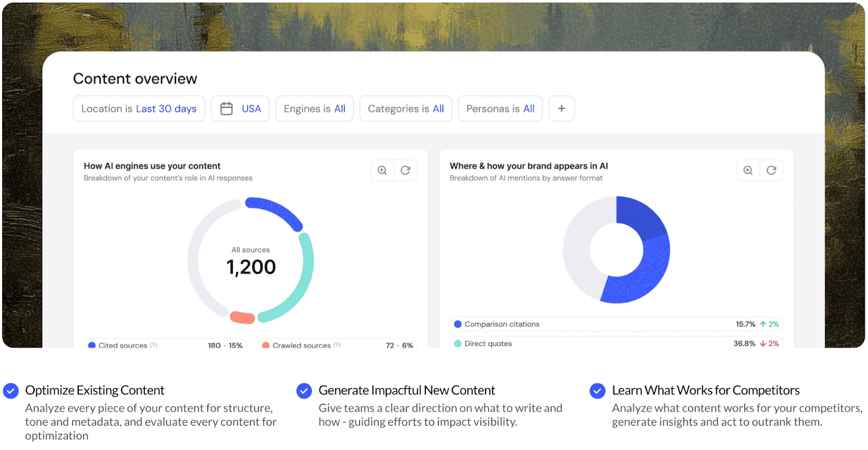Refresh the brand appears in AI chart
The width and height of the screenshot is (868, 450).
click(771, 170)
